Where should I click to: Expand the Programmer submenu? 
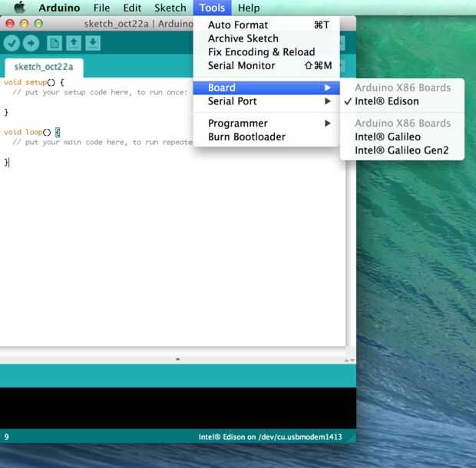pyautogui.click(x=266, y=124)
